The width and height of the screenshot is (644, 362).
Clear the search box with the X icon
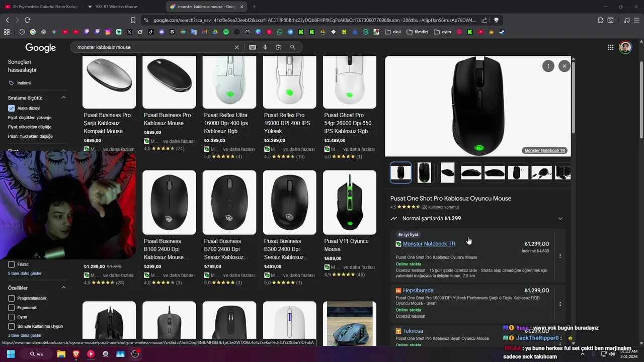[236, 47]
